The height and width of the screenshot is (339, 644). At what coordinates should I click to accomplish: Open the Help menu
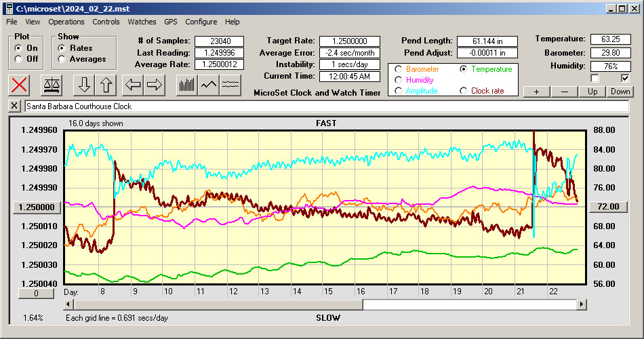pos(232,22)
